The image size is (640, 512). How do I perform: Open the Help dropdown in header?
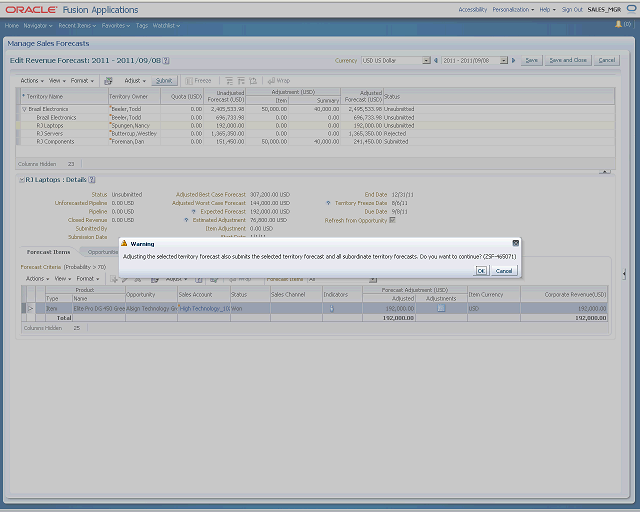tap(547, 9)
